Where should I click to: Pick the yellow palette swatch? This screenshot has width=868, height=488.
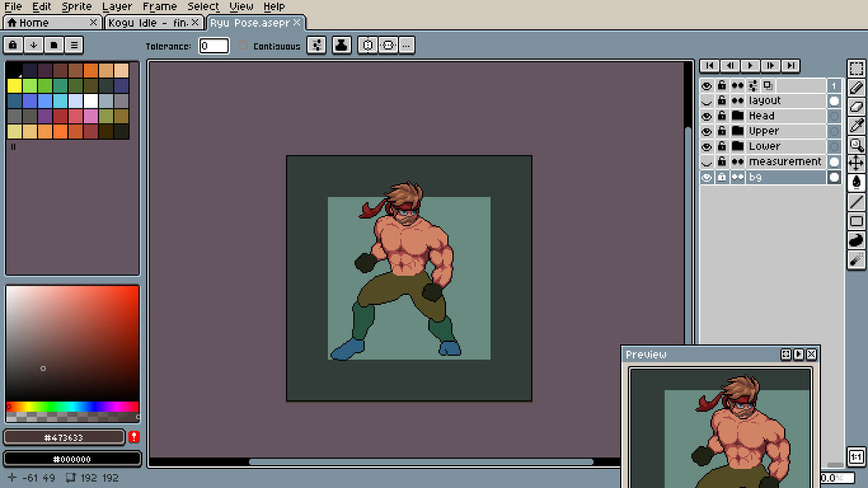(14, 85)
